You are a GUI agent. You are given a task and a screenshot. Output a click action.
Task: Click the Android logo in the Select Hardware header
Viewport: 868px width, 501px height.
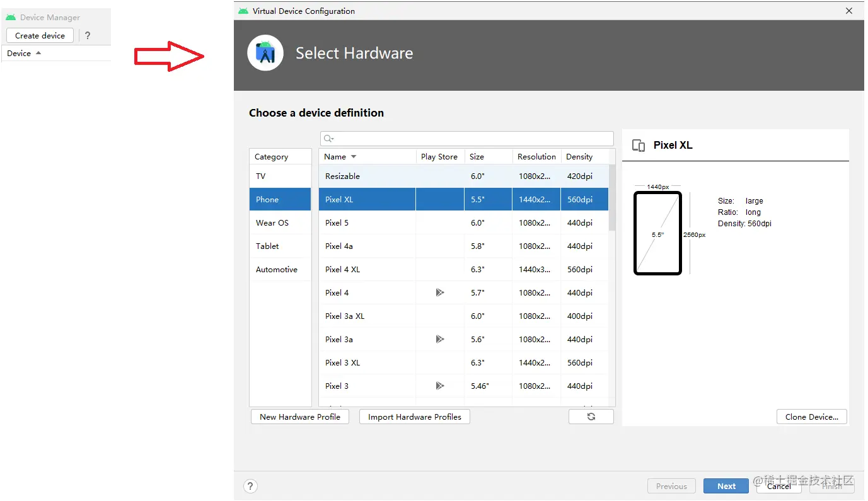tap(265, 54)
